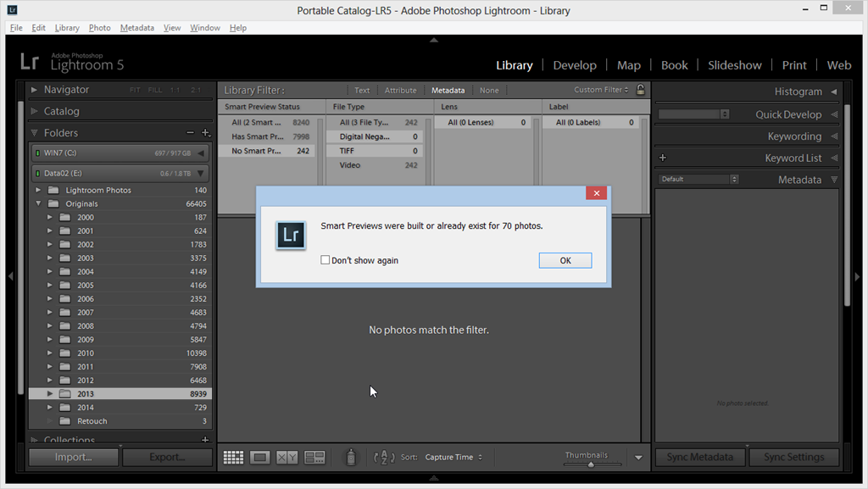Adjust the Thumbnails size slider
The width and height of the screenshot is (868, 489).
pyautogui.click(x=591, y=464)
